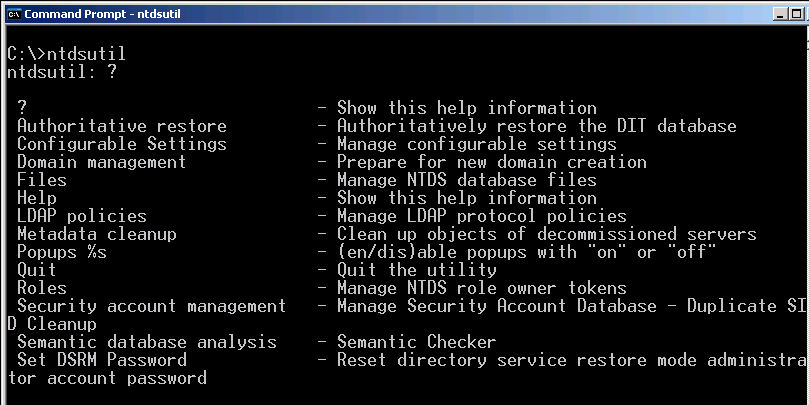The image size is (809, 405).
Task: Click the "ntdsutil: ?" prompt line
Action: coord(61,72)
